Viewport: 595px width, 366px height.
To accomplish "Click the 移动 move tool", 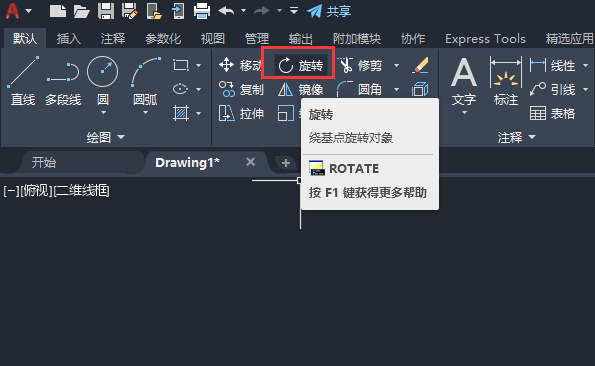I will tap(240, 65).
